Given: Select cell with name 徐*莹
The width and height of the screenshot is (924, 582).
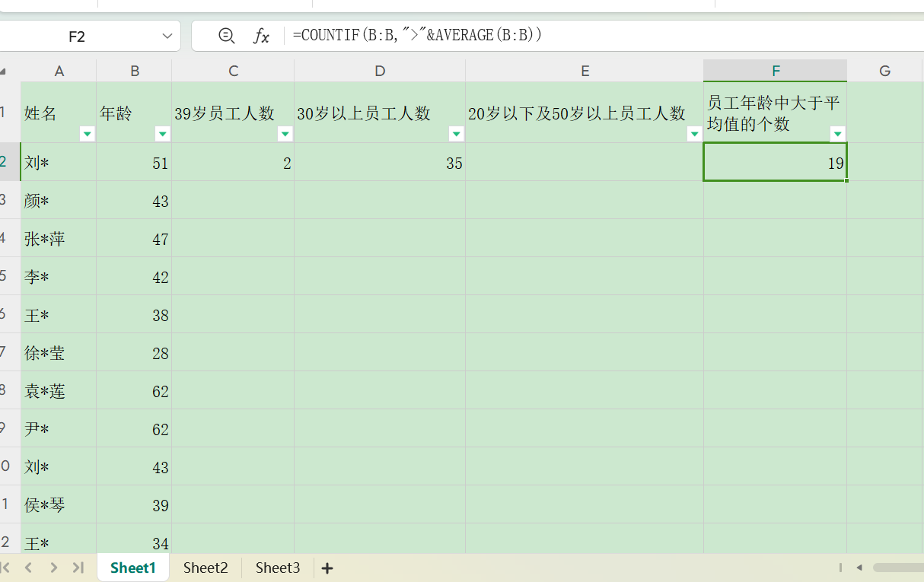Looking at the screenshot, I should (x=59, y=352).
